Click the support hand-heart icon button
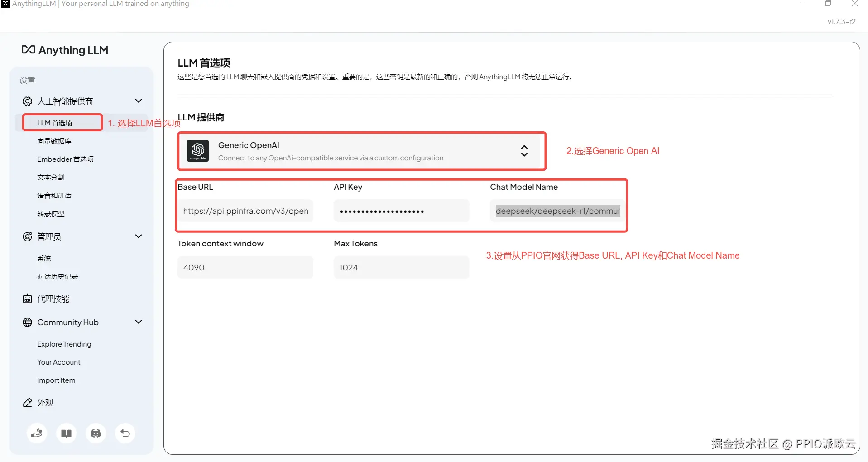The height and width of the screenshot is (462, 868). (x=37, y=433)
